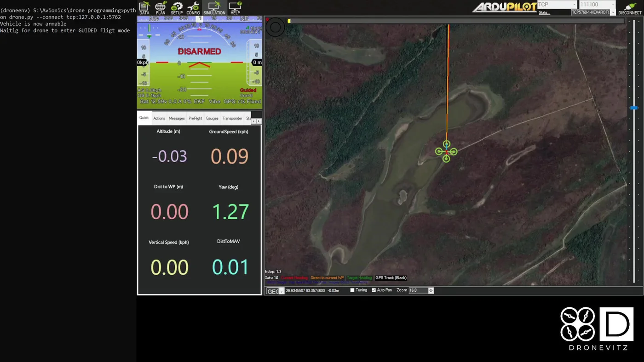Click the Direct to current WP legend label
Viewport: 644px width, 362px height.
pyautogui.click(x=327, y=278)
